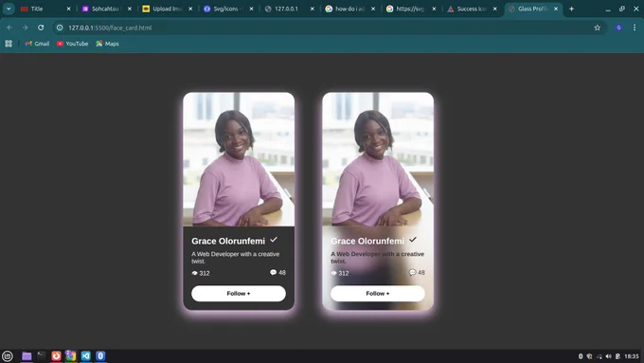This screenshot has width=644, height=363.
Task: Switch to the Sohcahtoa tab
Action: [106, 9]
